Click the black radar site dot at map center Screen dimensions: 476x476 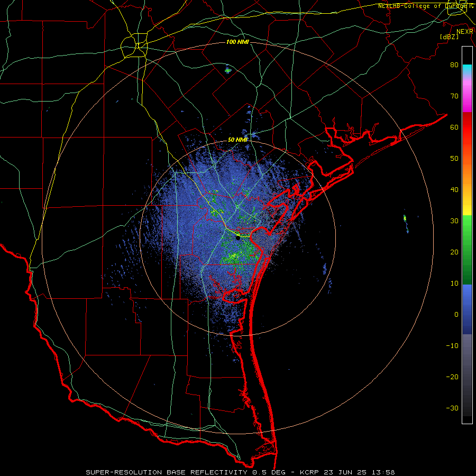point(237,239)
